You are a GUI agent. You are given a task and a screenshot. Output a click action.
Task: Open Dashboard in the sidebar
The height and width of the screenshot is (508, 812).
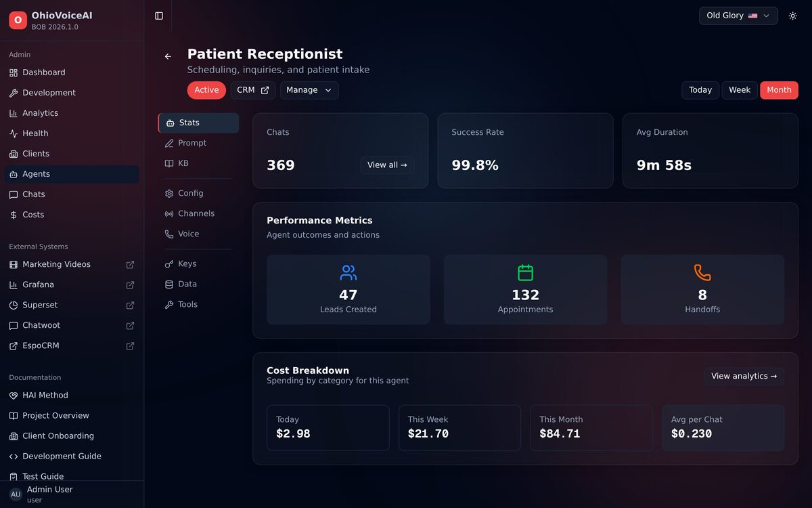(x=43, y=72)
